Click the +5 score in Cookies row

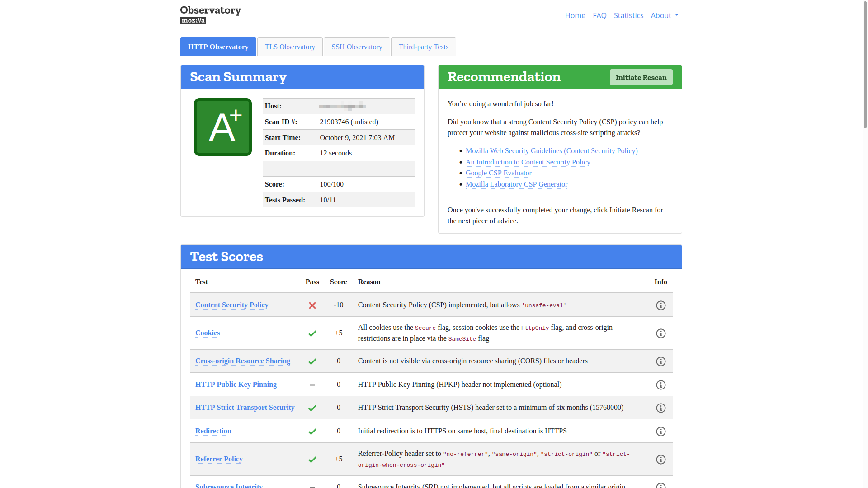(339, 333)
